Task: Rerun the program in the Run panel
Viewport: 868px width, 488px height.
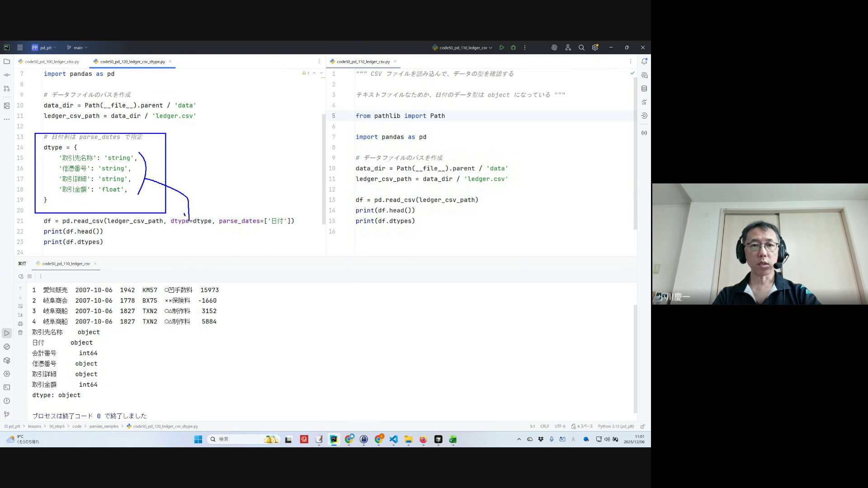Action: [21, 276]
